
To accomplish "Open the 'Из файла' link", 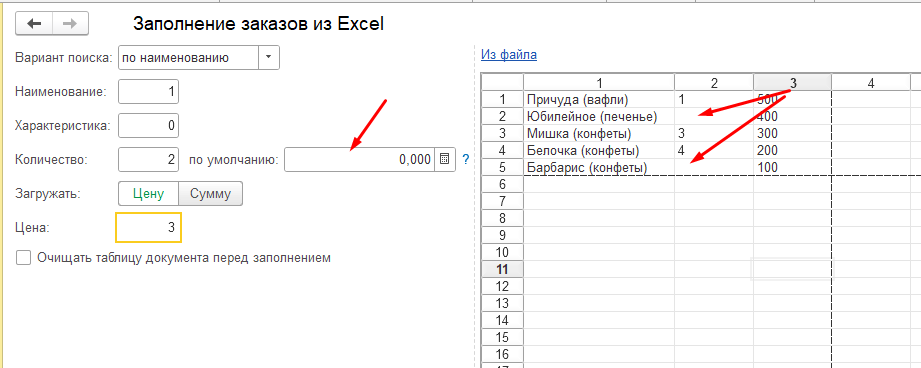I will pyautogui.click(x=509, y=55).
